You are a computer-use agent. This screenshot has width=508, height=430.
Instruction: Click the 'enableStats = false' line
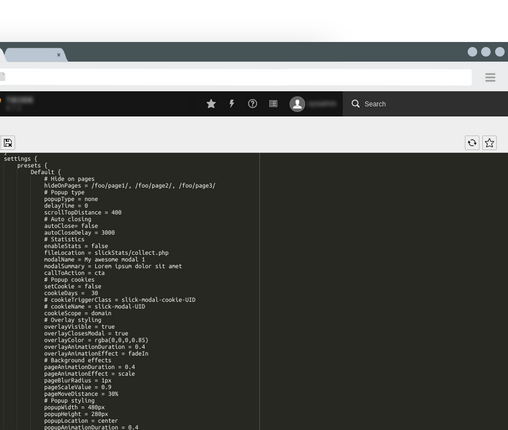coord(76,246)
